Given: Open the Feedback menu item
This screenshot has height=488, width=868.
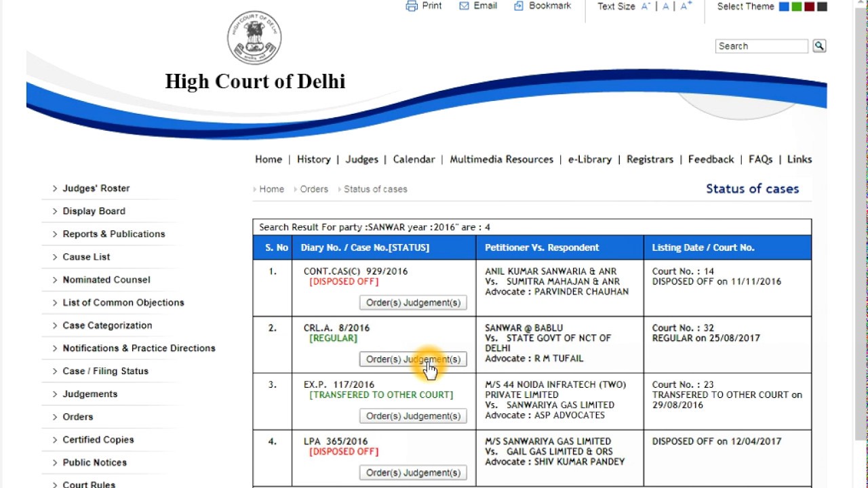Looking at the screenshot, I should (711, 159).
